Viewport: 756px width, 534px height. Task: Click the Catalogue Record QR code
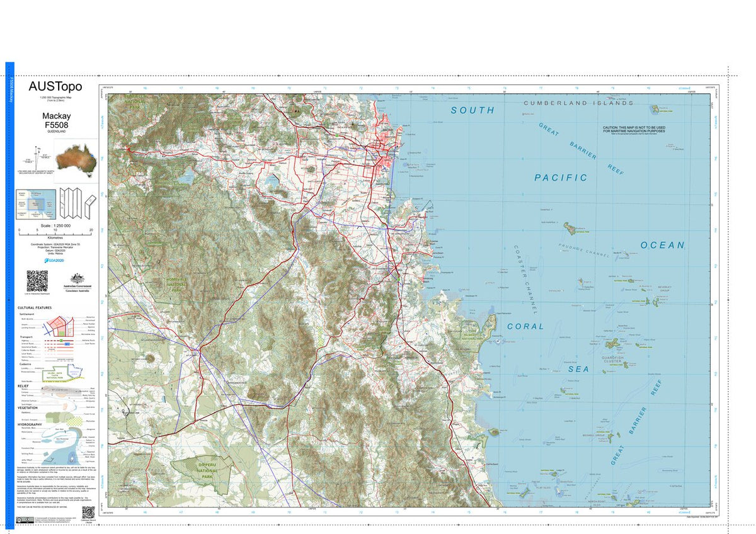[x=88, y=512]
